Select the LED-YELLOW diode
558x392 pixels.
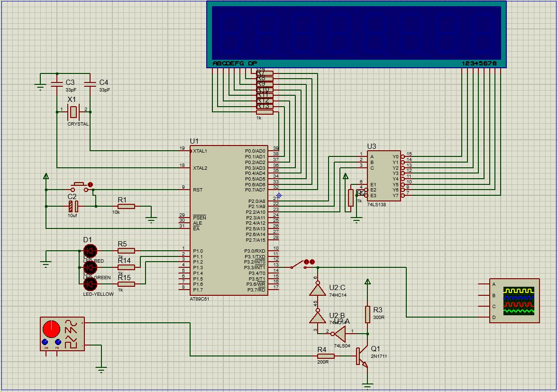(90, 284)
